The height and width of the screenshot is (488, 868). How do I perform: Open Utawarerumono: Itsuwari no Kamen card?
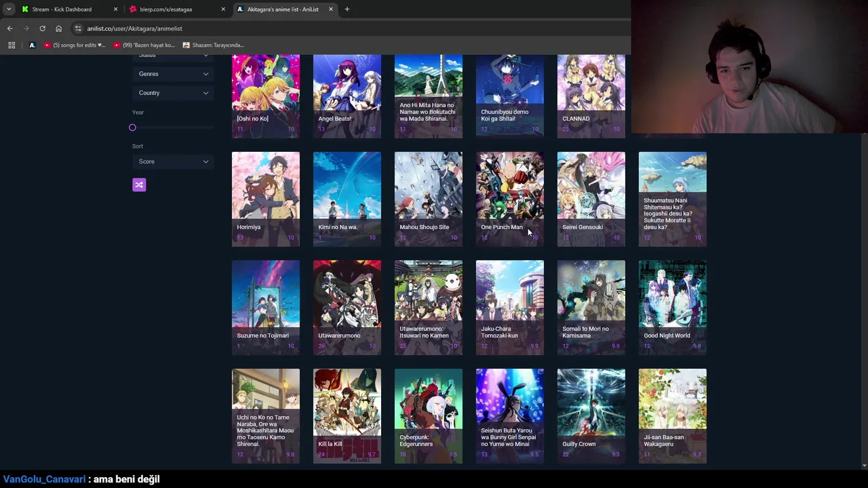[429, 308]
